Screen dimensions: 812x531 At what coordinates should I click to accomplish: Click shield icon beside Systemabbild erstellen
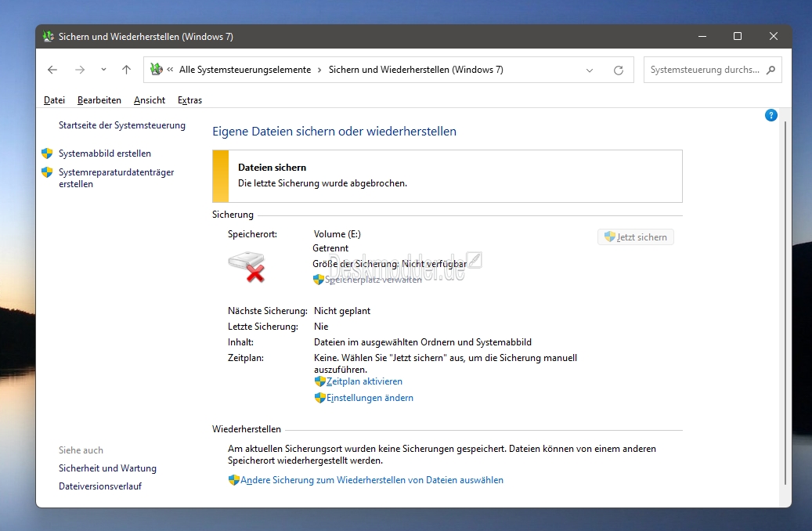pyautogui.click(x=47, y=154)
